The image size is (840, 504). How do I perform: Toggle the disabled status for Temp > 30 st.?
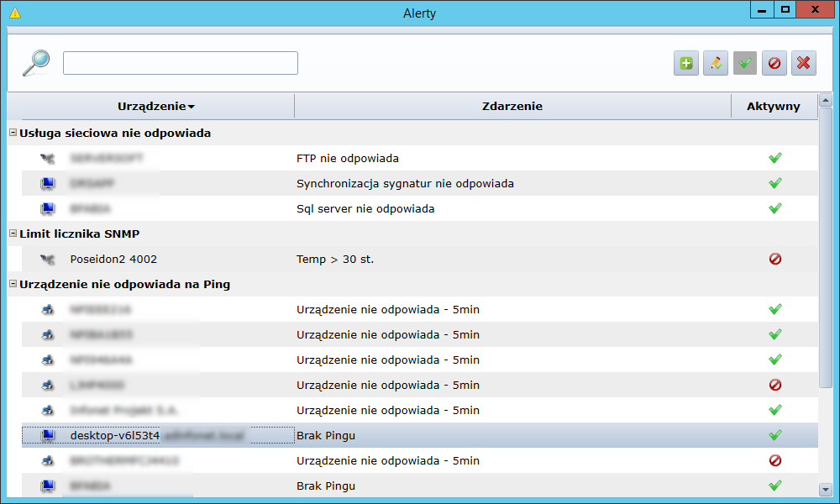pos(774,259)
